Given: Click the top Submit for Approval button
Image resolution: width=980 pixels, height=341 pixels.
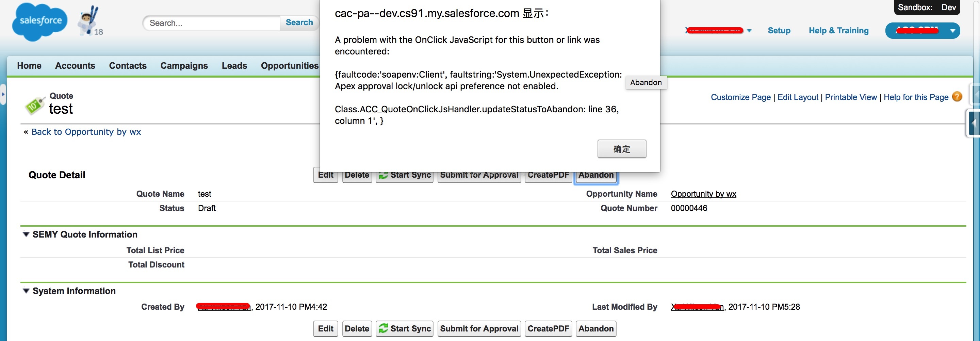Looking at the screenshot, I should [479, 177].
